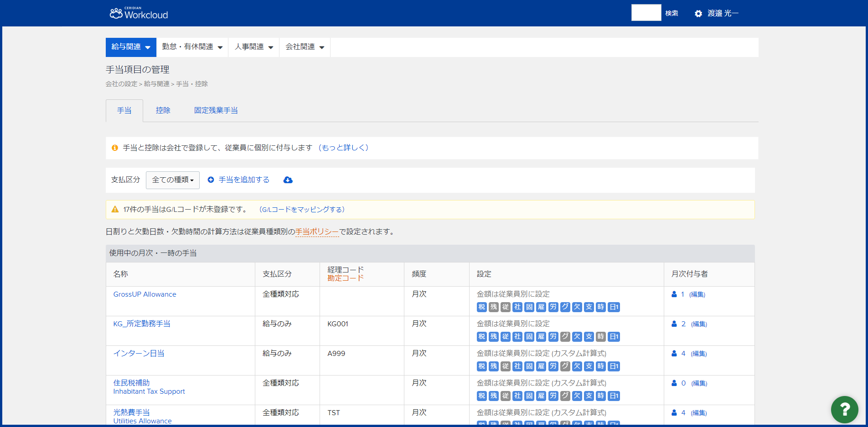
Task: Click the person icon next to 月次付与者 count 4
Action: tap(674, 353)
